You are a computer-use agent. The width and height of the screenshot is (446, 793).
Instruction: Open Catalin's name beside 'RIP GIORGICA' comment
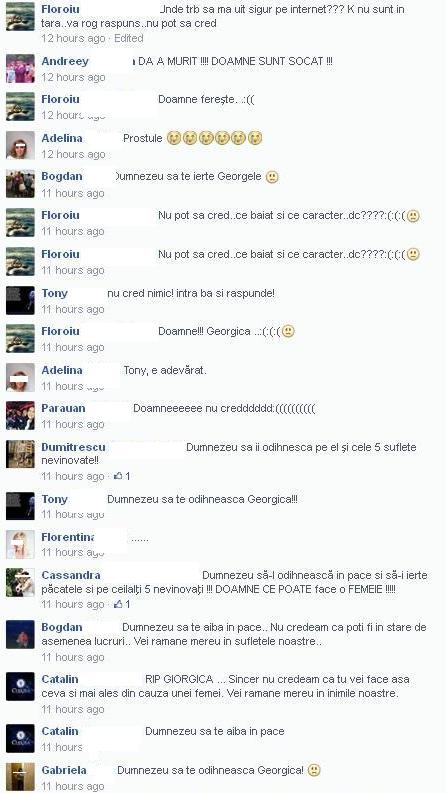(x=60, y=679)
